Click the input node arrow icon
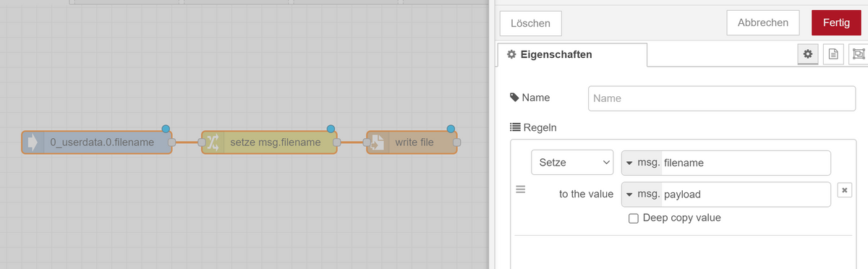Viewport: 868px width, 269px height. 33,142
